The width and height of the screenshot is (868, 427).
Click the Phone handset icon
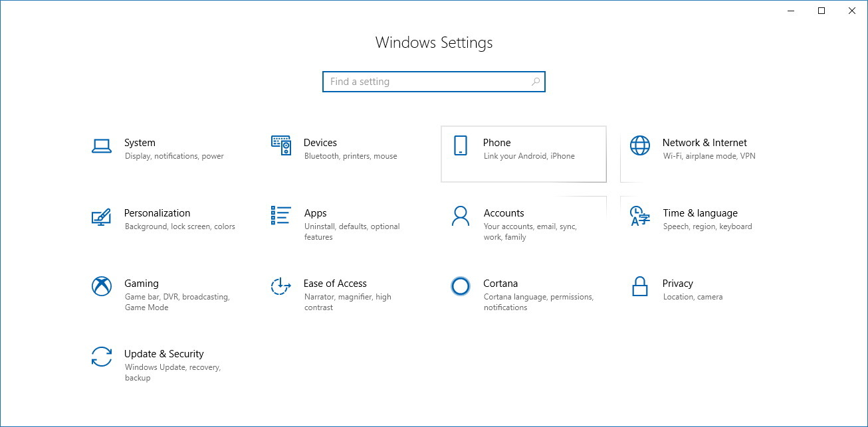pos(460,145)
